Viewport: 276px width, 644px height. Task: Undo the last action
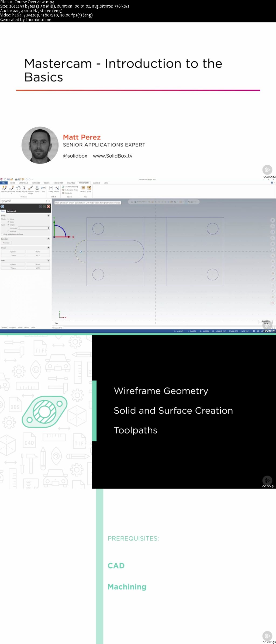pos(26,179)
